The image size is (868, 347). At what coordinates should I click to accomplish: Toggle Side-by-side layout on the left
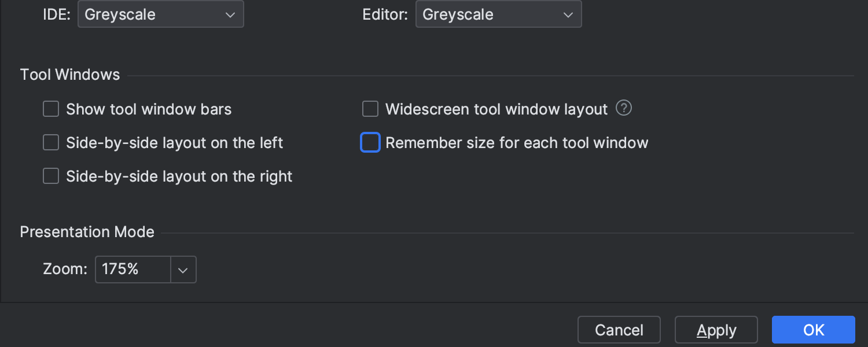pos(51,142)
